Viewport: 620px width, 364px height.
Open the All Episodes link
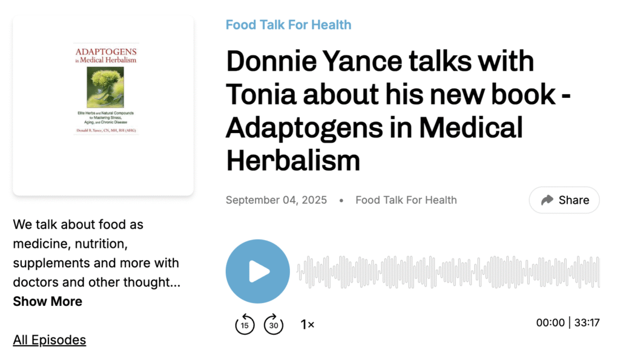point(50,340)
